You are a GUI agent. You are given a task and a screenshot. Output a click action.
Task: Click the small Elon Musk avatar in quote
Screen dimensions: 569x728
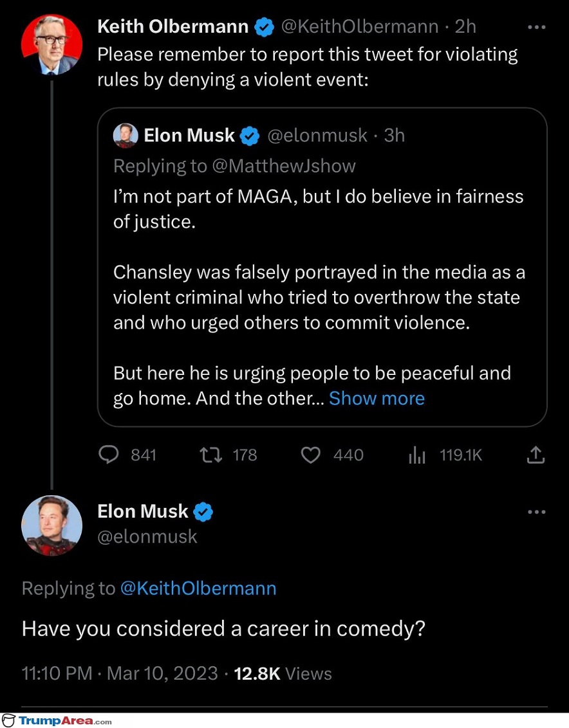click(126, 136)
